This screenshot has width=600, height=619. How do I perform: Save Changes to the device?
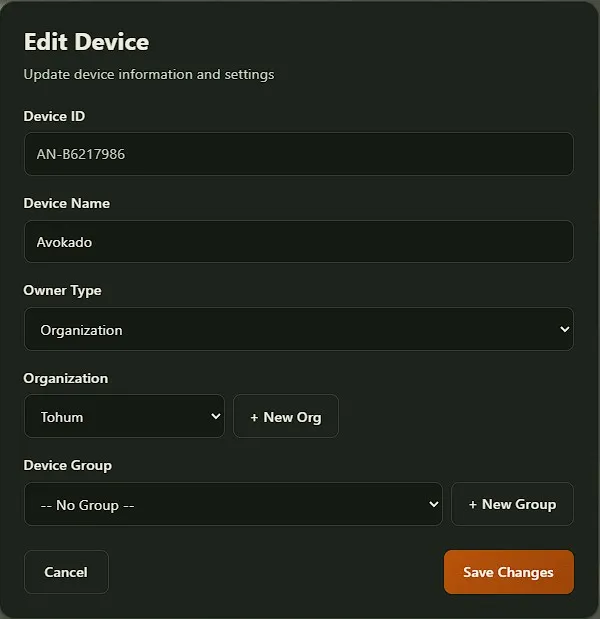point(509,572)
